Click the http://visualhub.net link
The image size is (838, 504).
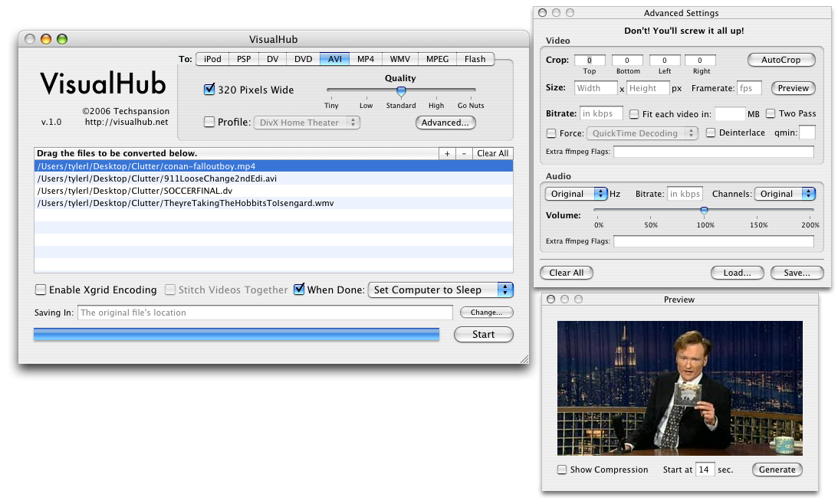point(127,122)
